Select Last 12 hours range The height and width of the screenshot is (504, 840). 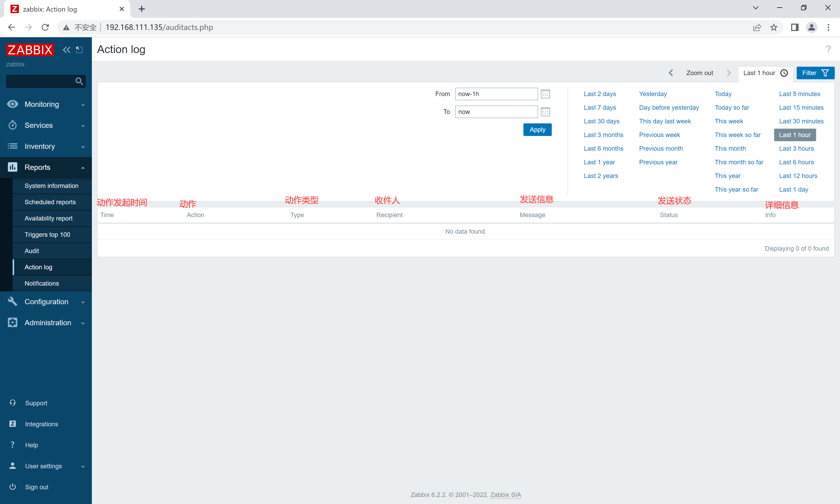[x=798, y=176]
